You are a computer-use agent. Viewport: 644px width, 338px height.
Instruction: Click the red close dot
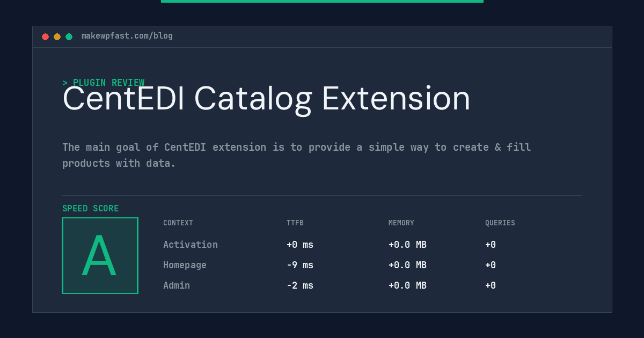pos(46,36)
